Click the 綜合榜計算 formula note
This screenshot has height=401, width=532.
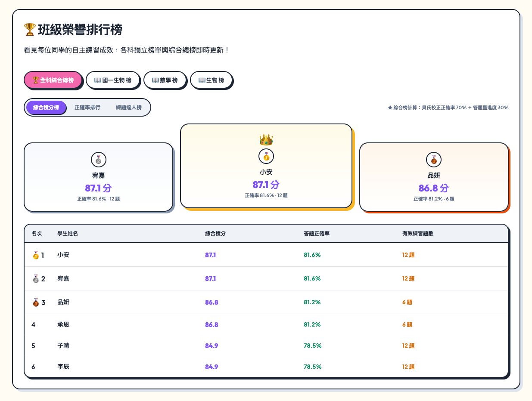pos(448,108)
